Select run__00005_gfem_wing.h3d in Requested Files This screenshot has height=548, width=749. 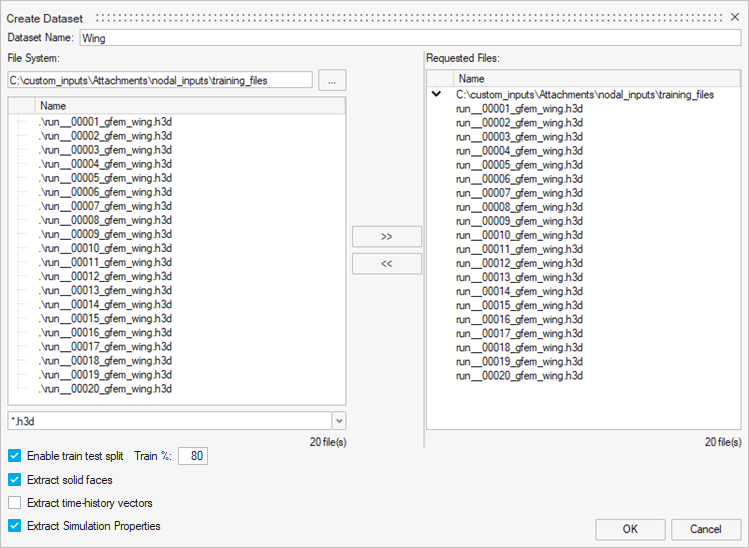519,165
